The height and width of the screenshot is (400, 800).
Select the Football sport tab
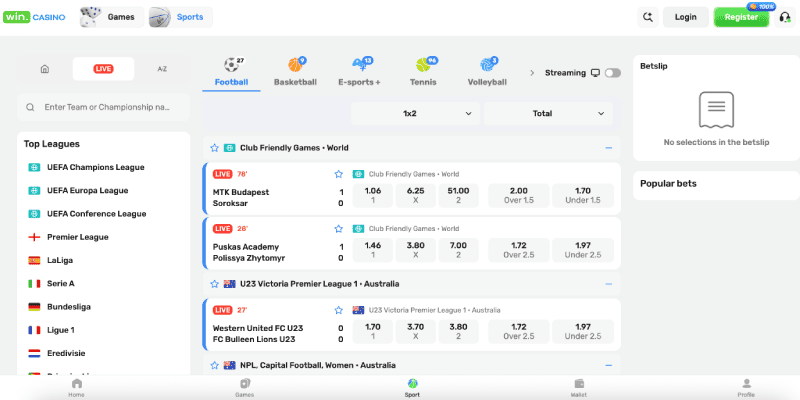click(231, 72)
